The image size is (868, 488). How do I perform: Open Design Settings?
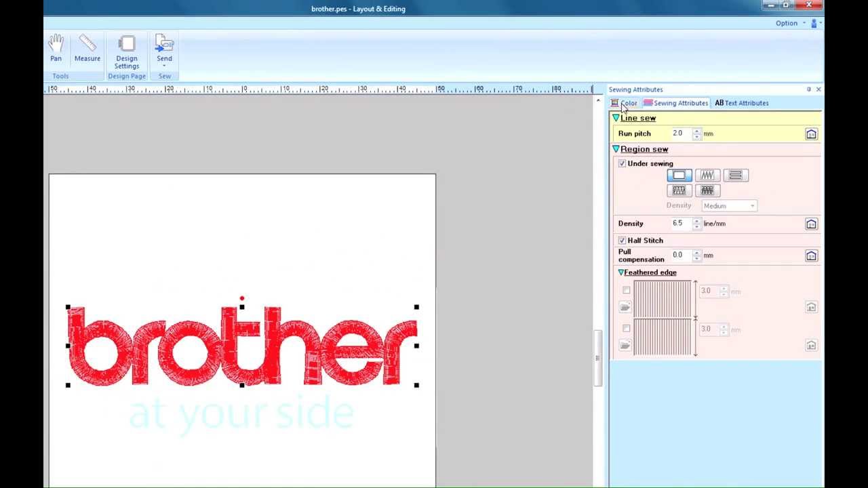click(127, 52)
